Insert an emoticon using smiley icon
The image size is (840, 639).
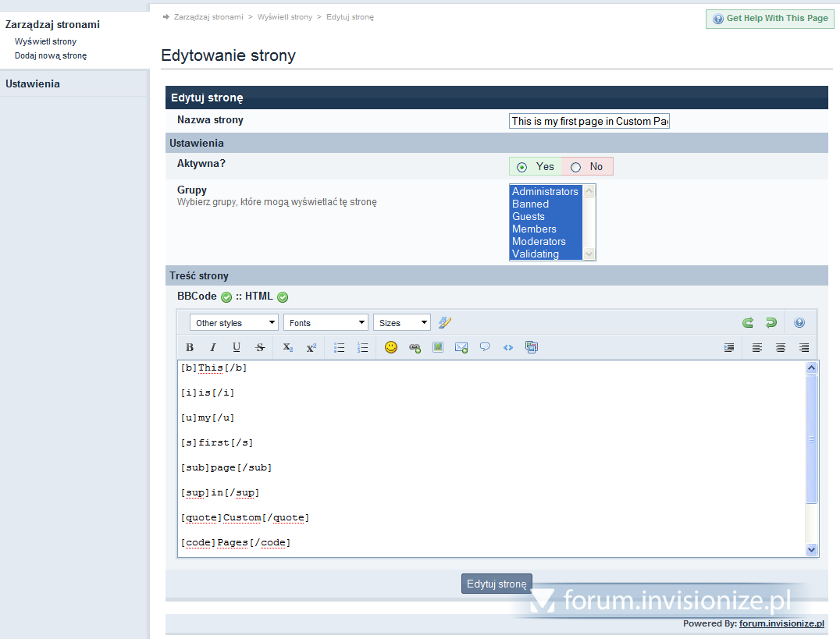pyautogui.click(x=391, y=348)
